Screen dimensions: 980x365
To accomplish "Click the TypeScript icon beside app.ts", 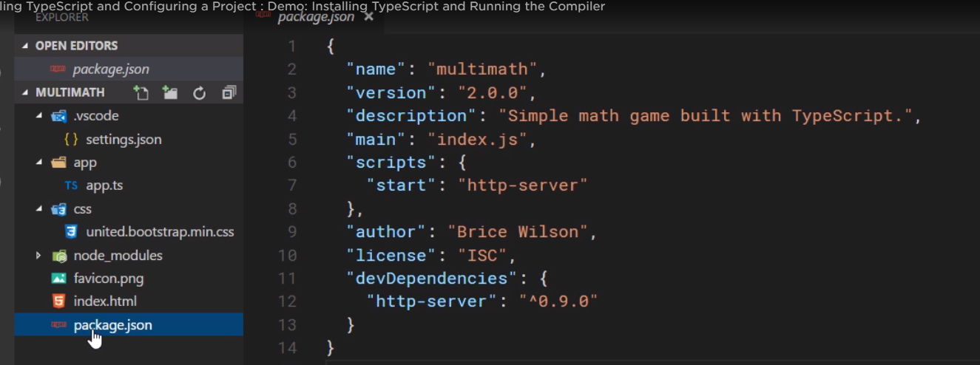I will [x=71, y=185].
